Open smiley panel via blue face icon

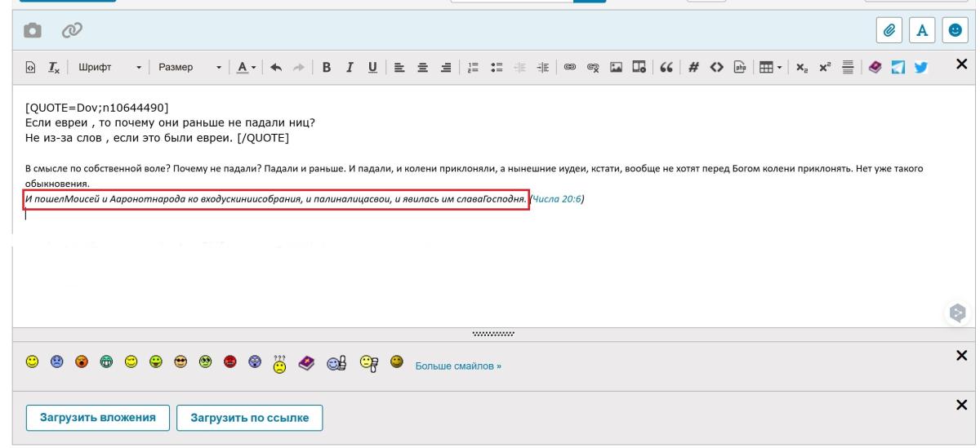tap(954, 29)
